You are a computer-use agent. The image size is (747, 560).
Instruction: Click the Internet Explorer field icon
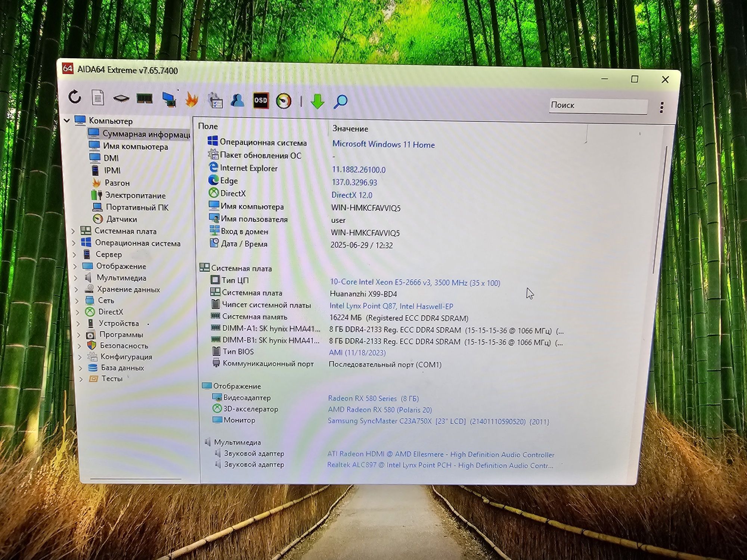[213, 167]
